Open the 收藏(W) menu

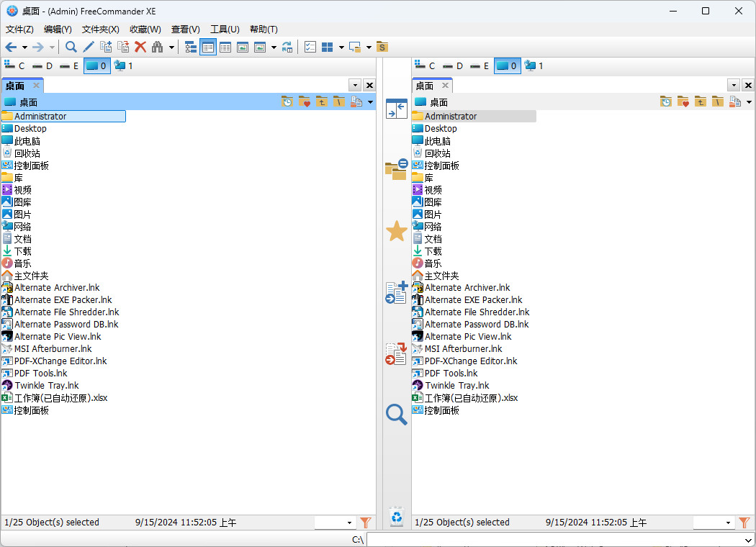tap(145, 30)
